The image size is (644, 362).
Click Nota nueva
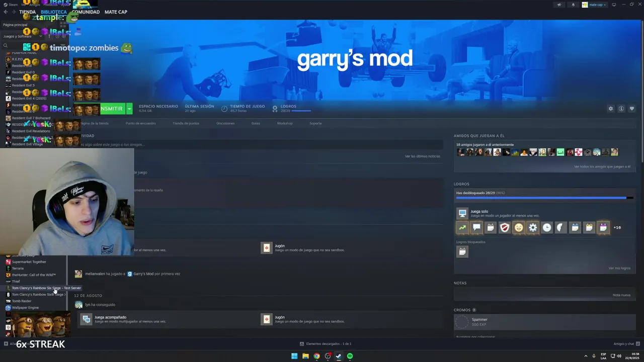[621, 295]
